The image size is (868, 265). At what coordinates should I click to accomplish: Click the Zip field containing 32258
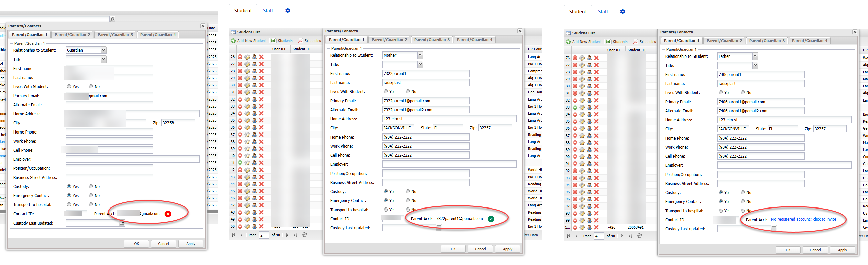pyautogui.click(x=178, y=123)
